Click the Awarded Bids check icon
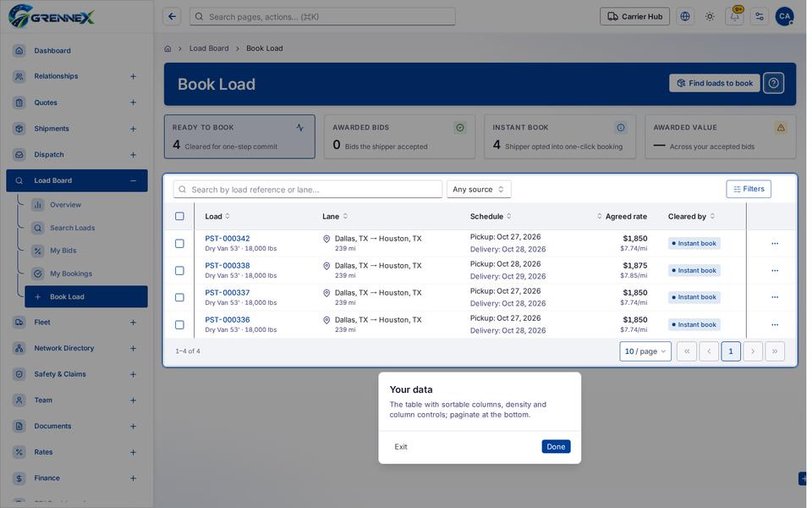 point(460,128)
